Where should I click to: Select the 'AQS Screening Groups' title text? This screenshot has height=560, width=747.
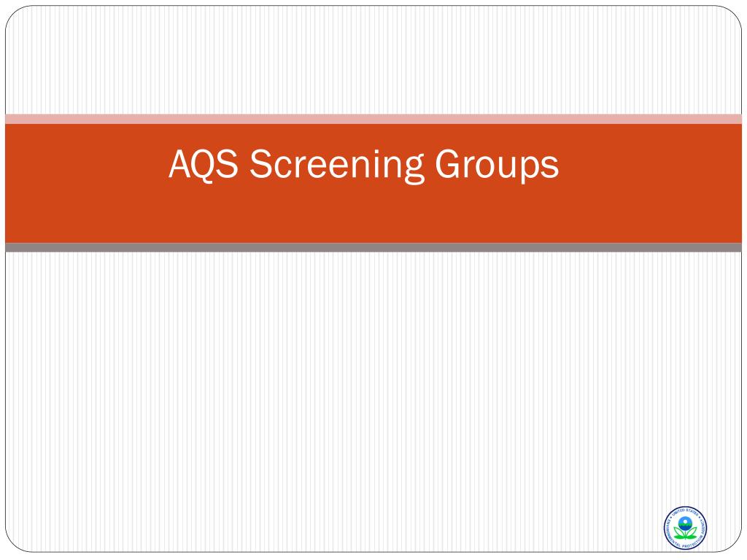point(364,166)
